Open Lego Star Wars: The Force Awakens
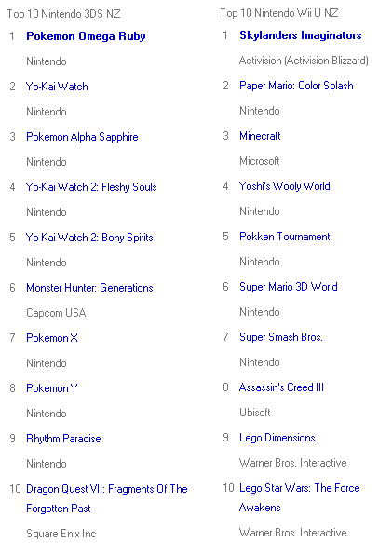The height and width of the screenshot is (543, 392). (299, 497)
